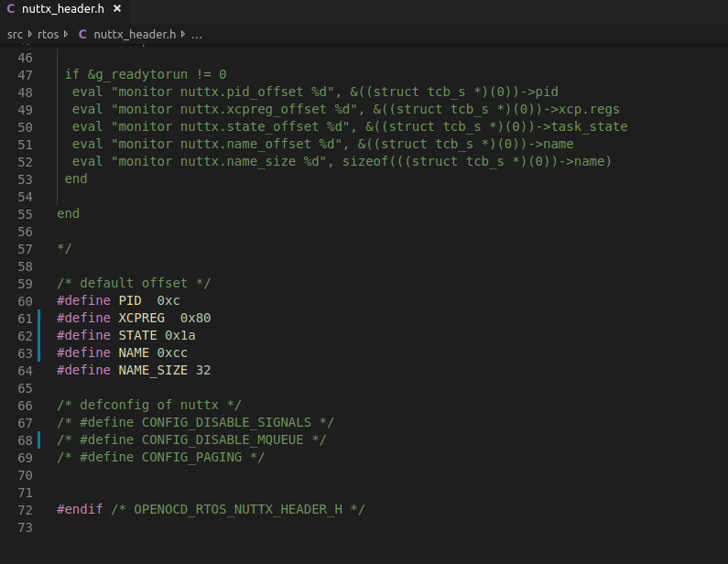Click the modified-line marker beside line 61
The height and width of the screenshot is (564, 728).
coord(38,318)
